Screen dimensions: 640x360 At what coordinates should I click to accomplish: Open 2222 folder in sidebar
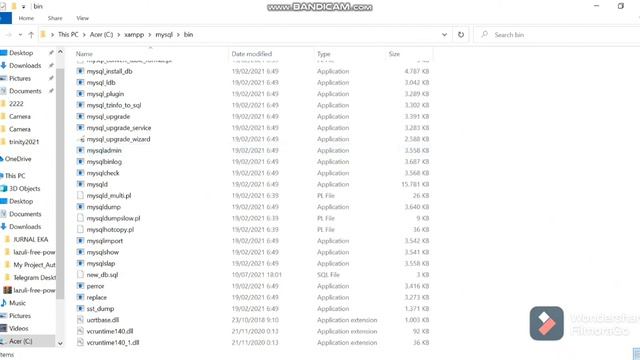click(16, 104)
